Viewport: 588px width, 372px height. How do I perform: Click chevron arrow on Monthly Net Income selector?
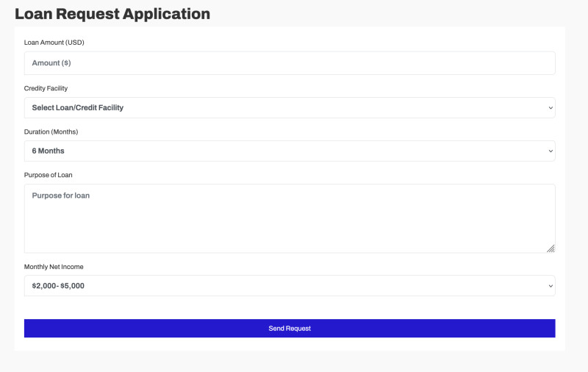[x=551, y=286]
